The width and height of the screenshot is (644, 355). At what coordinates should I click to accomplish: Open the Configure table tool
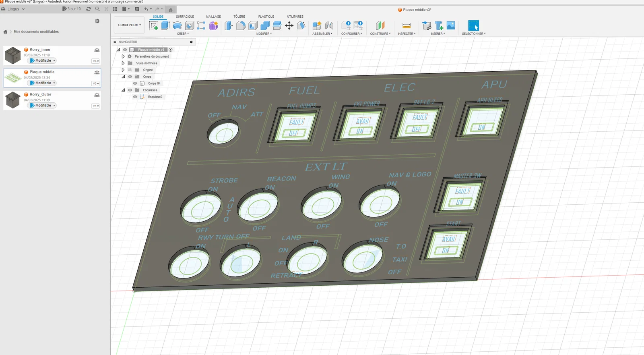[358, 26]
